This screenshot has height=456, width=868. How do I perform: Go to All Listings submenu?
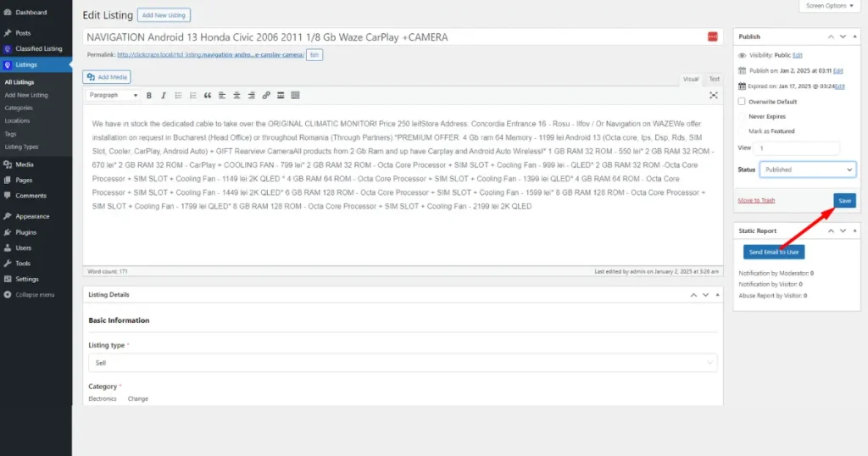click(x=19, y=82)
